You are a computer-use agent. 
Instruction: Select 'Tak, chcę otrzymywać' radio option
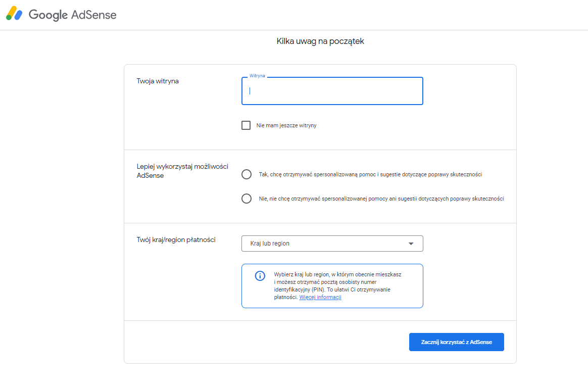point(247,174)
